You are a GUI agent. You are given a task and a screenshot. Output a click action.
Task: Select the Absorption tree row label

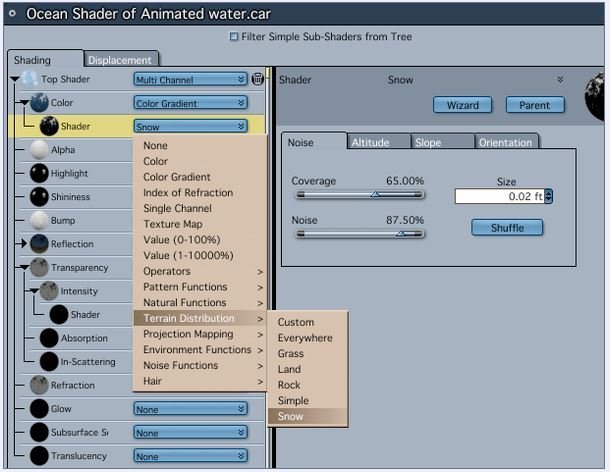84,338
